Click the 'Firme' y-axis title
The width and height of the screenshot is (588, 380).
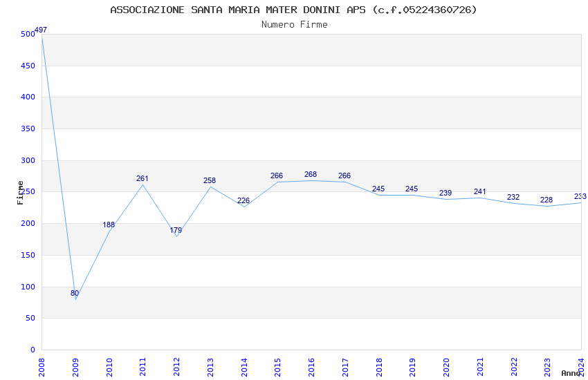click(20, 193)
